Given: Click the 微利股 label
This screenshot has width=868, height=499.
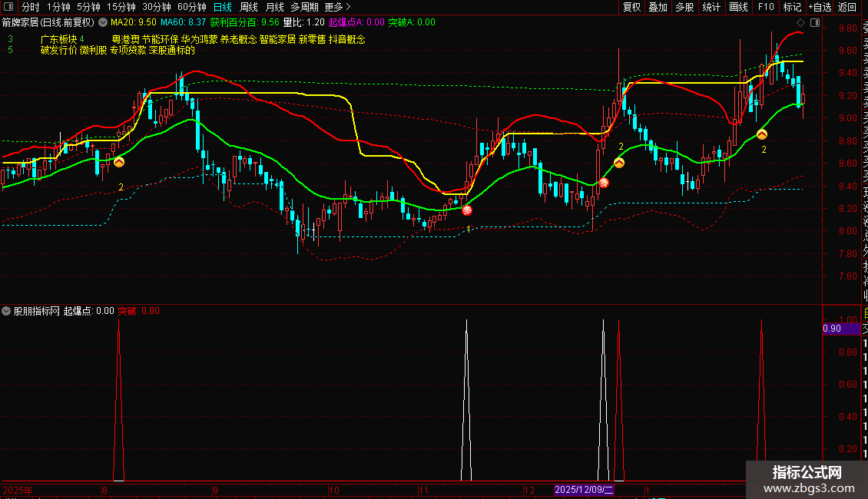Looking at the screenshot, I should click(93, 51).
